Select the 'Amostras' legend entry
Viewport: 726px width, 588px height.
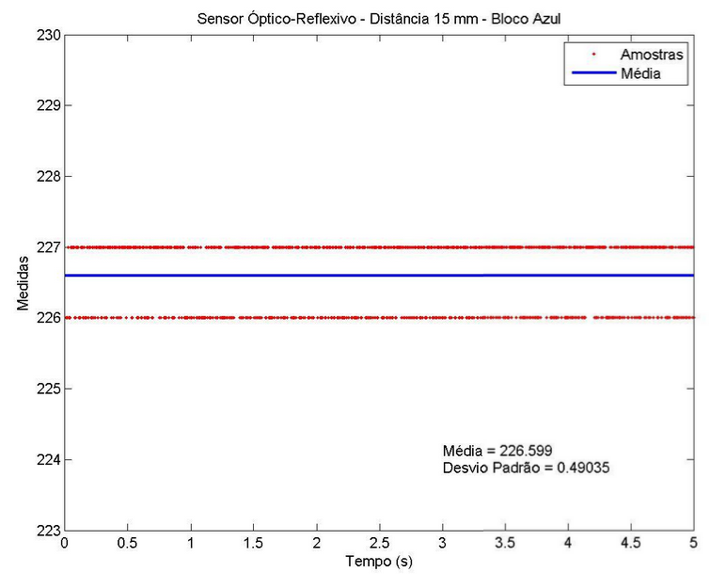point(652,55)
